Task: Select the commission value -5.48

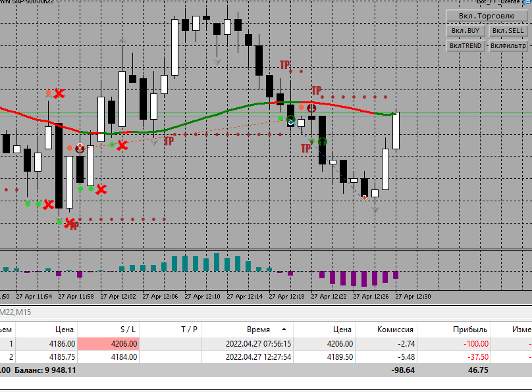Action: click(x=386, y=356)
